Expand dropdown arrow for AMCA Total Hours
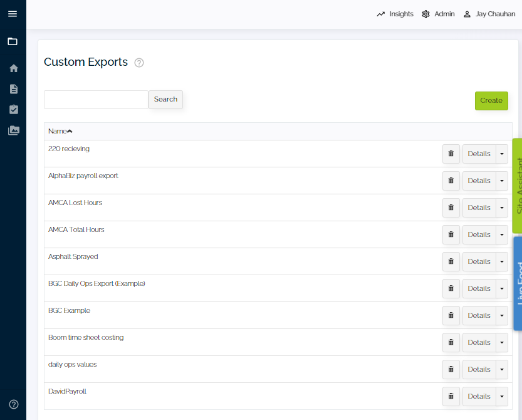Image resolution: width=522 pixels, height=420 pixels. pos(502,234)
